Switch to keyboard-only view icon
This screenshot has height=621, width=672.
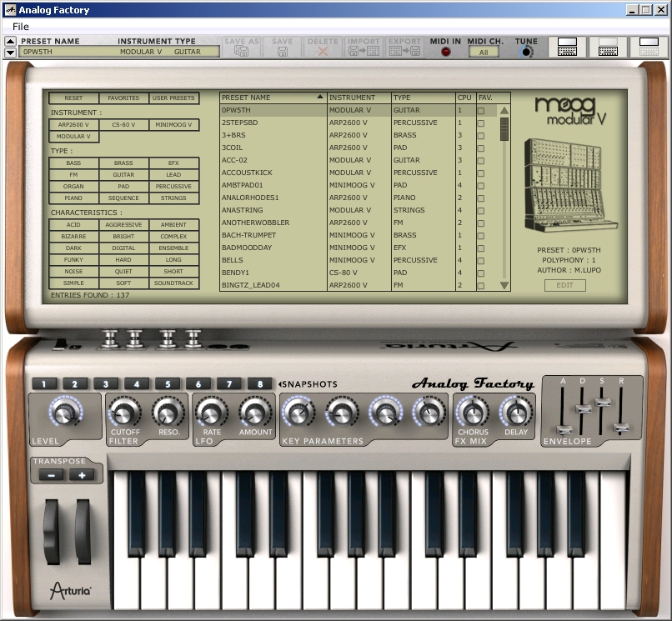[x=608, y=47]
